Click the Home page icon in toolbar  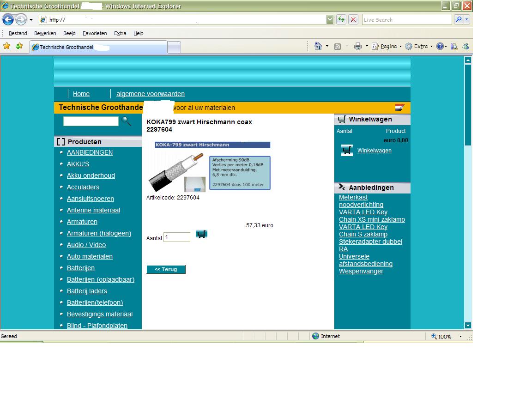pos(318,46)
